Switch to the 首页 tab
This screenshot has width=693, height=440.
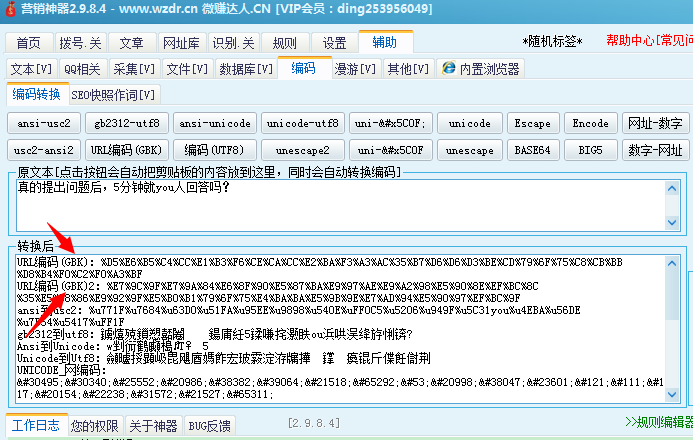tap(29, 43)
